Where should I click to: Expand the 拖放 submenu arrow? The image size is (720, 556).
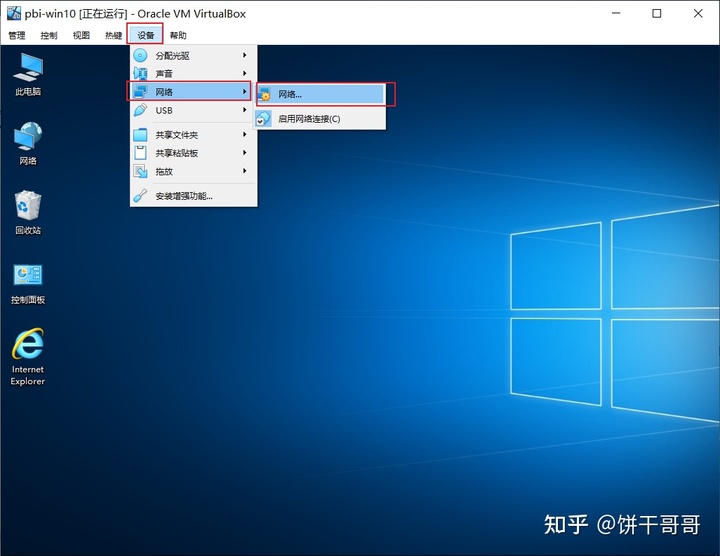pos(245,171)
